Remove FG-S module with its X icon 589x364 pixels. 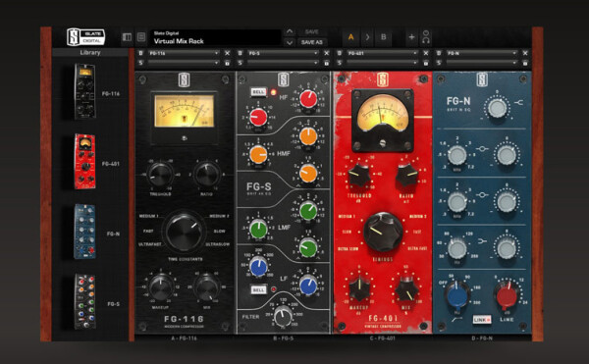(x=327, y=53)
